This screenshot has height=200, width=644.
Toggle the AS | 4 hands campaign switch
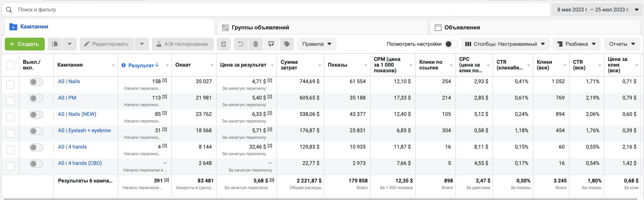[36, 147]
